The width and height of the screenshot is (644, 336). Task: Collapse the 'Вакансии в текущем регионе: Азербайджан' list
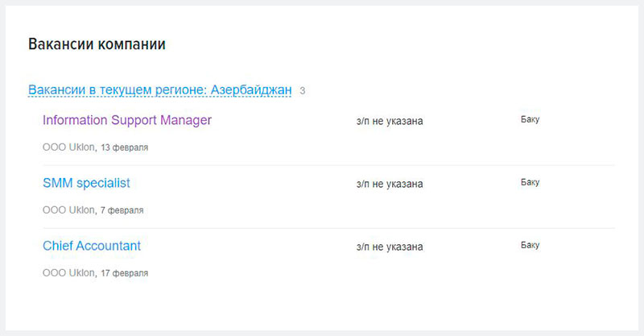(159, 90)
